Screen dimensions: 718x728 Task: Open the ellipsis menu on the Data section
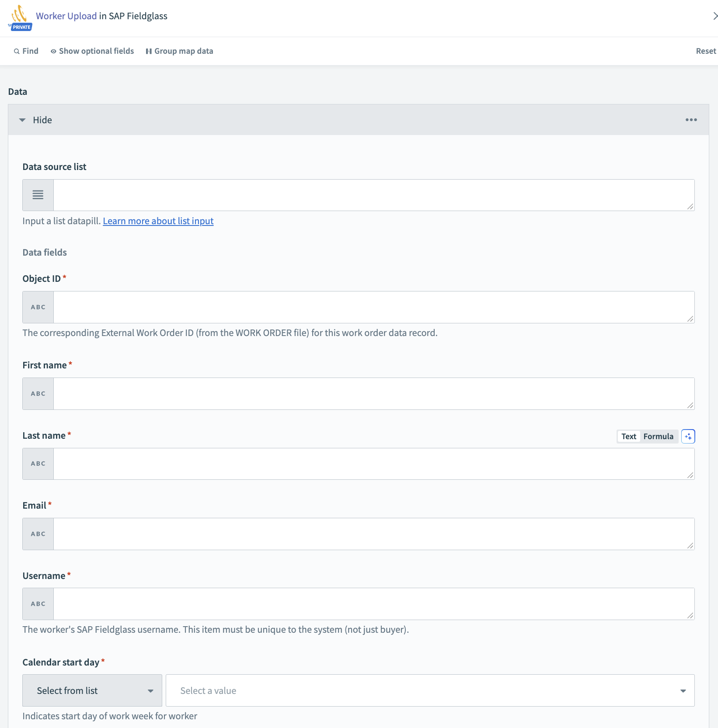coord(691,119)
